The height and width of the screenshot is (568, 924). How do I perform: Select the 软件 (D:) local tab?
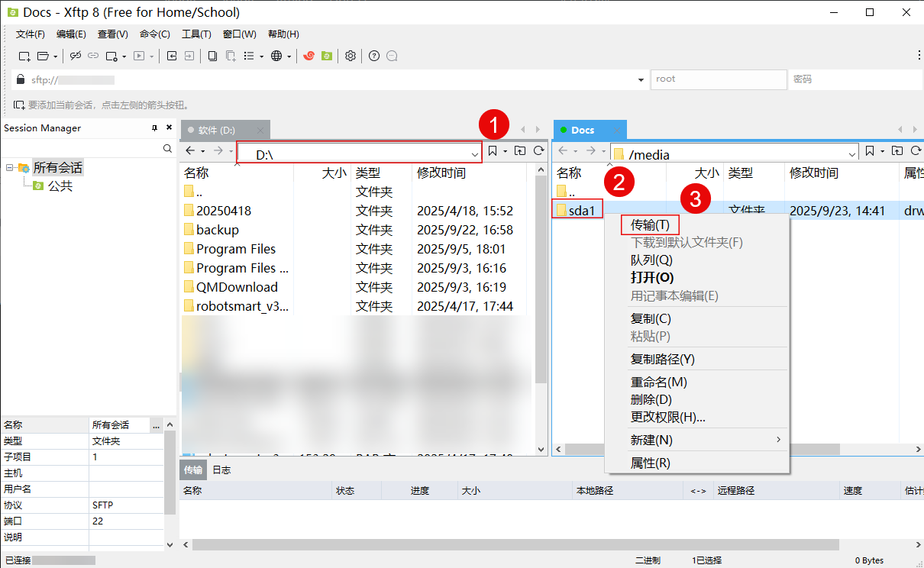(x=217, y=131)
